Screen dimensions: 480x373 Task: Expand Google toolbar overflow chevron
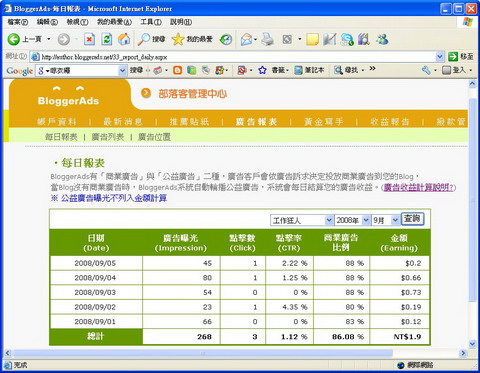tap(372, 69)
